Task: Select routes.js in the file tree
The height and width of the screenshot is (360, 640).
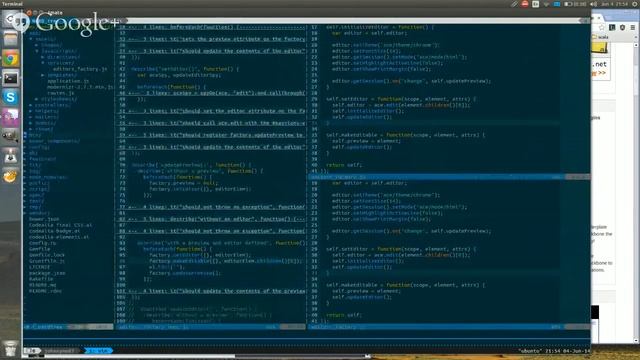Action: click(60, 93)
